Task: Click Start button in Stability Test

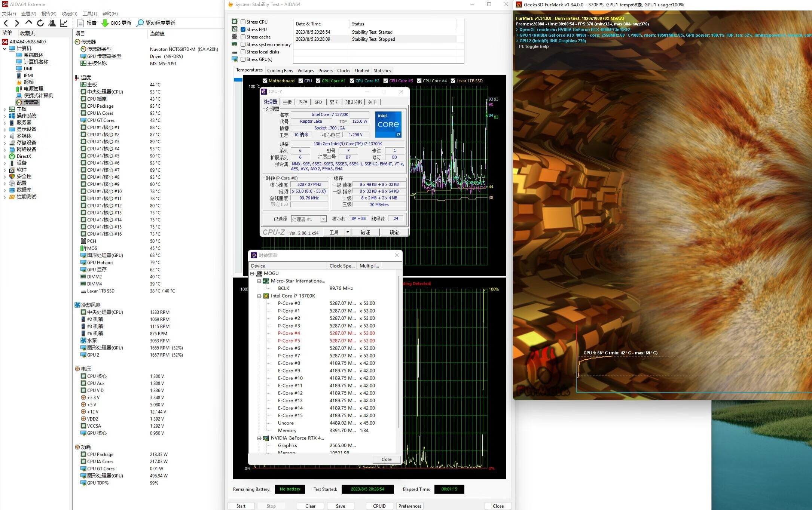Action: [241, 506]
